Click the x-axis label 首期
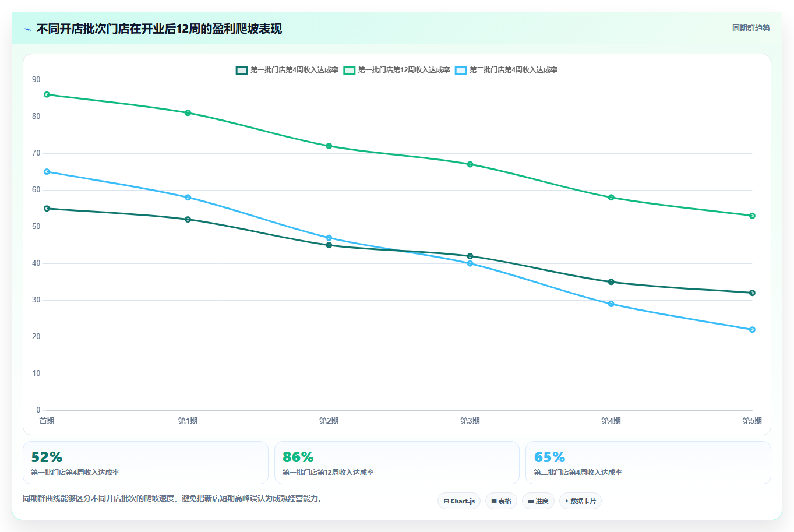 coord(47,421)
